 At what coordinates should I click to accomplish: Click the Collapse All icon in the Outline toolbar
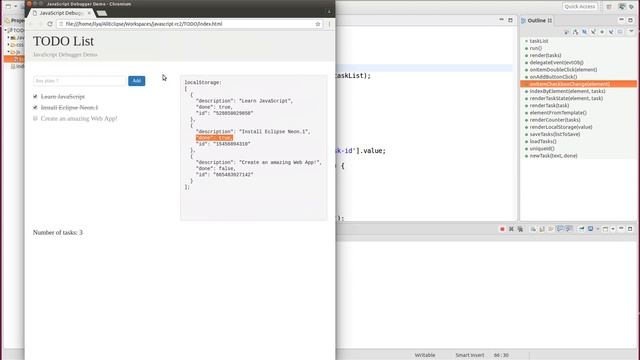[x=567, y=32]
